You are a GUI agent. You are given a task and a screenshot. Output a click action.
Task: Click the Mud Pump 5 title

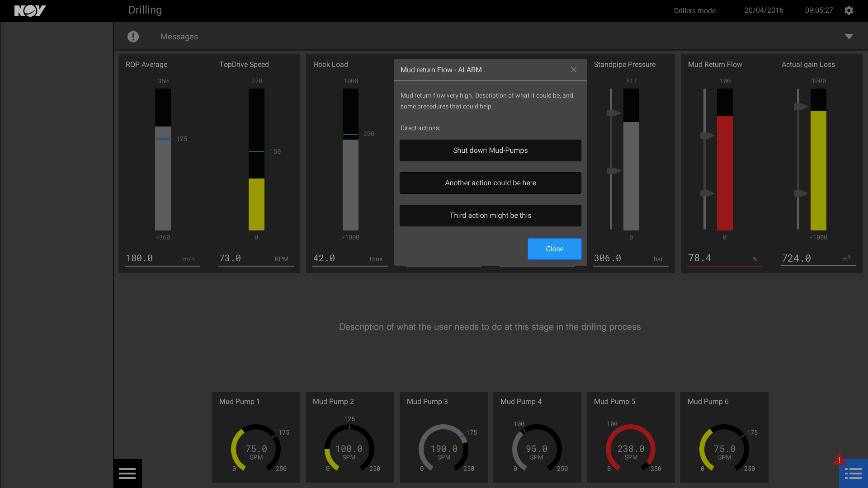[x=614, y=402]
